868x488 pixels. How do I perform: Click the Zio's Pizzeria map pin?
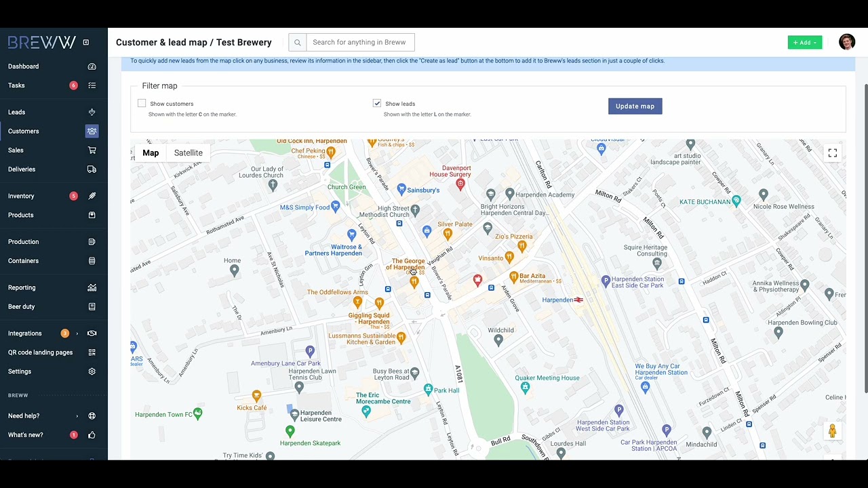coord(521,247)
